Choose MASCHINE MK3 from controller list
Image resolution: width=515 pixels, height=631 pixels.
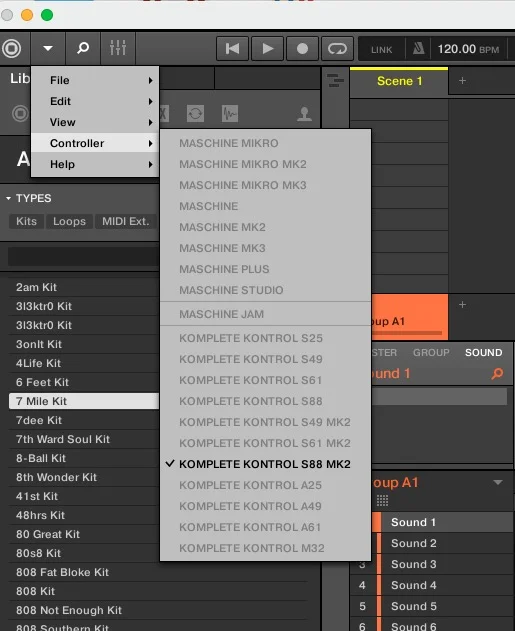click(266, 248)
